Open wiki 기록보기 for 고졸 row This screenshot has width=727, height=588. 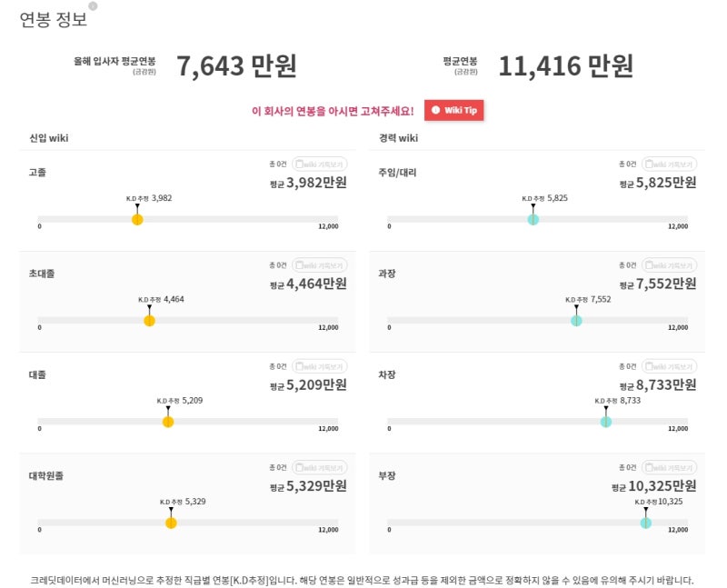[320, 164]
